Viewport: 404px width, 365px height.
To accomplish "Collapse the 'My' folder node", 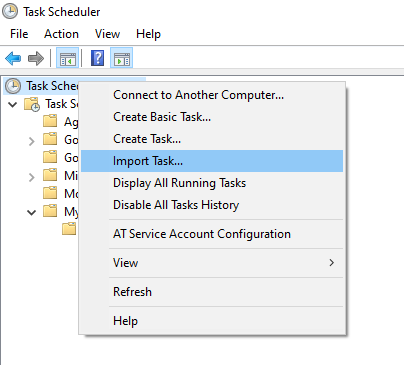I will pos(31,212).
